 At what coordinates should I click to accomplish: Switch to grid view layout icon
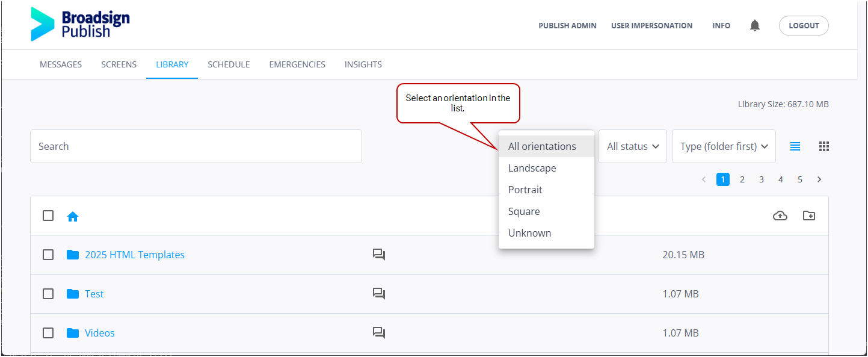tap(824, 146)
